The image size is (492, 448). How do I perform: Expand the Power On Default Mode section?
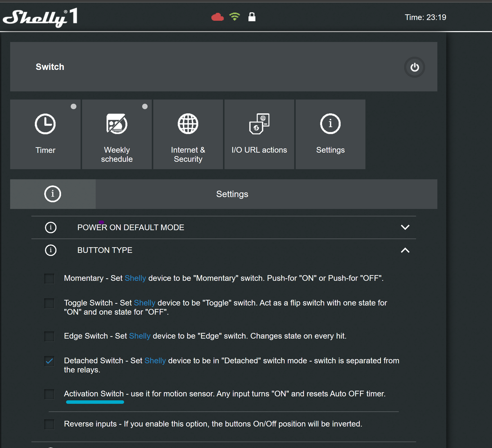pos(405,227)
